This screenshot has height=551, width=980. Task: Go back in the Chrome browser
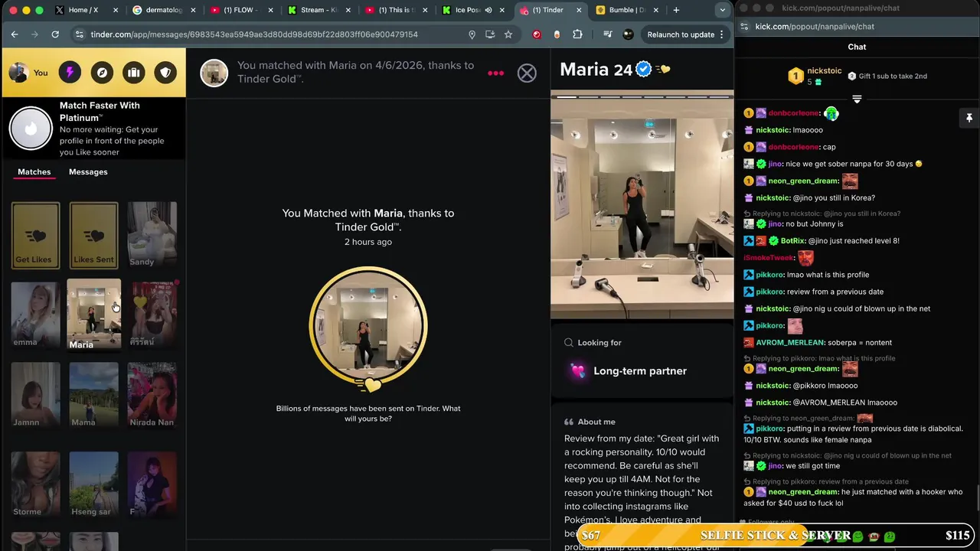15,34
